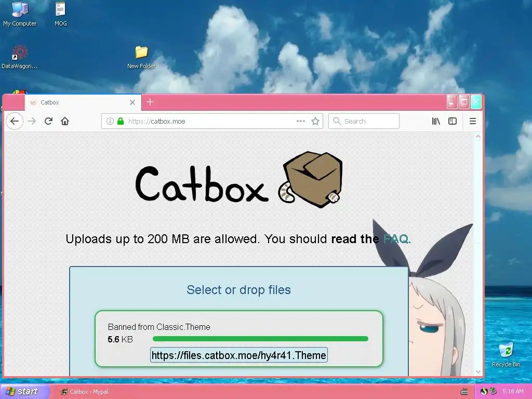532x399 pixels.
Task: Bookmark this page with the star
Action: pos(315,121)
